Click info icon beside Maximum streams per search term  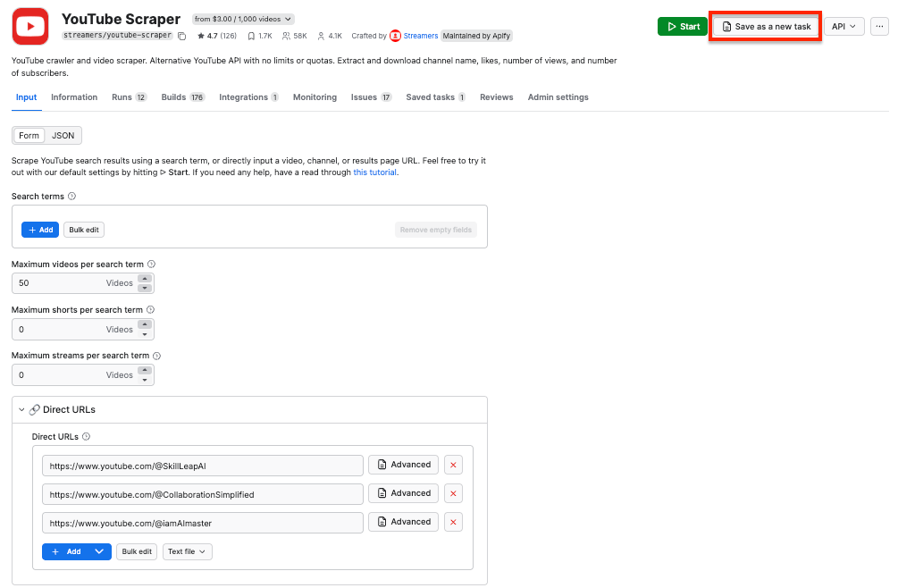tap(156, 356)
